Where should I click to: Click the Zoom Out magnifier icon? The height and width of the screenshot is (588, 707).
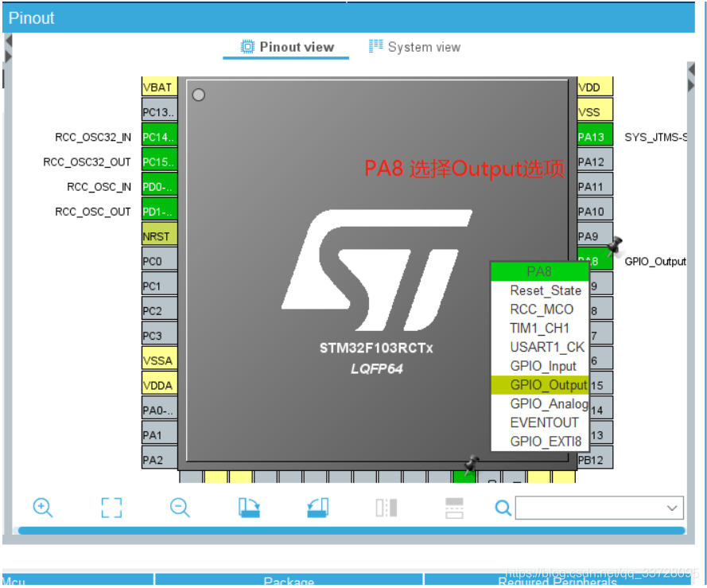(x=179, y=508)
